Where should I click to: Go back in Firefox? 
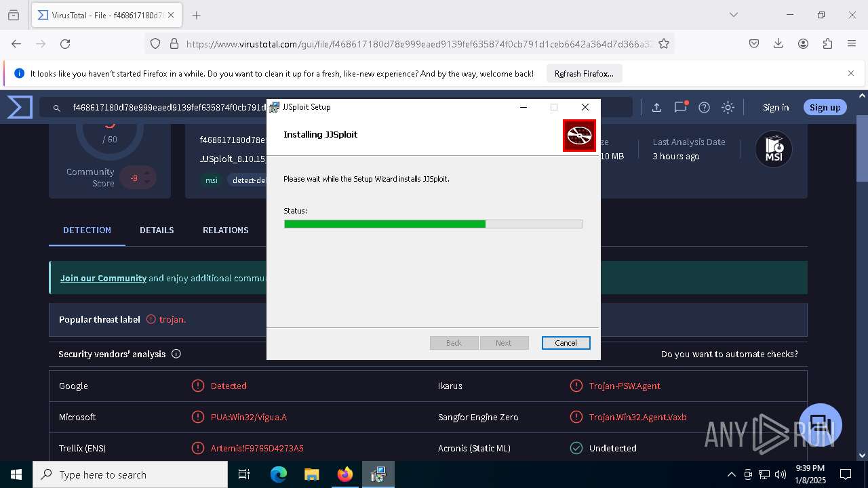click(16, 43)
